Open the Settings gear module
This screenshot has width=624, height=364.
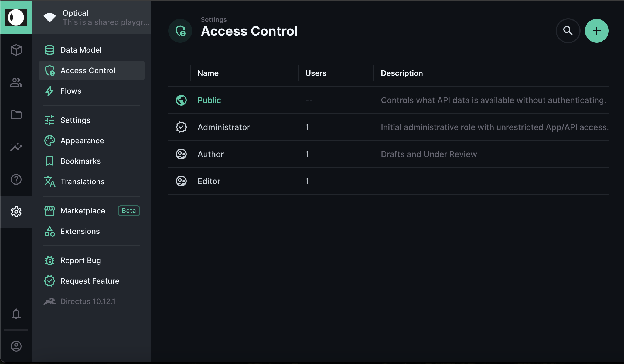tap(16, 212)
